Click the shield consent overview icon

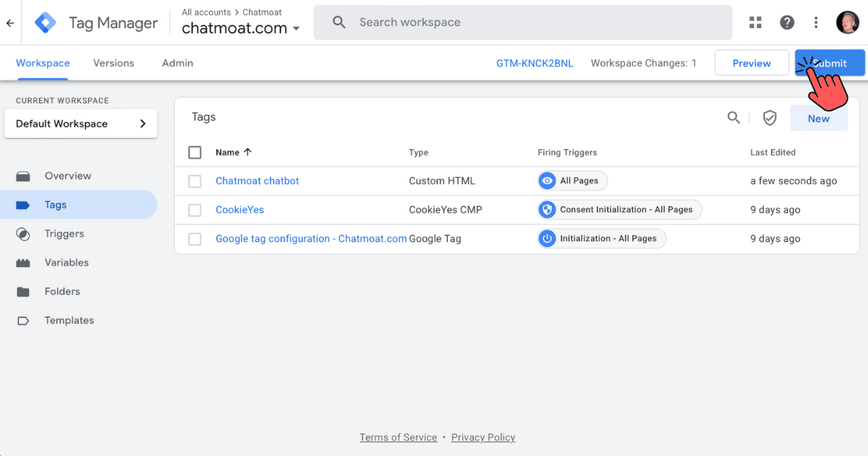770,118
